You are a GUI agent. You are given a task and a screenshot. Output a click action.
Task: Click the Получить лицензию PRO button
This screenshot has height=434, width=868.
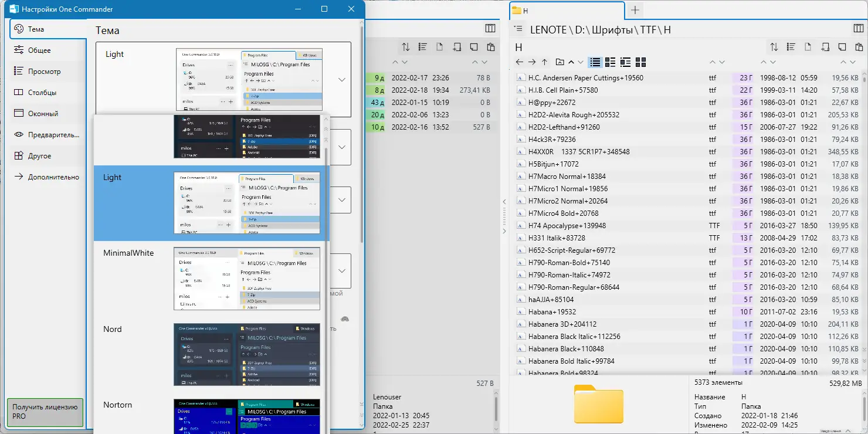[45, 412]
